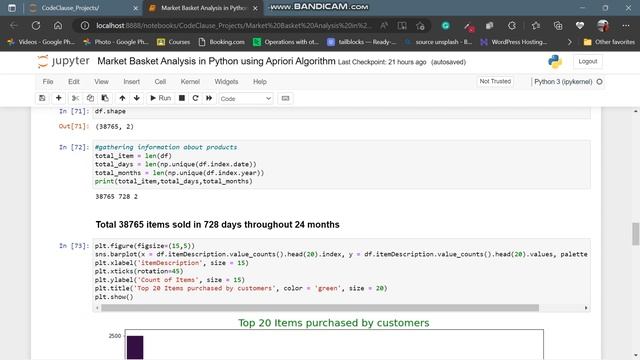Open the Help menu

[260, 82]
